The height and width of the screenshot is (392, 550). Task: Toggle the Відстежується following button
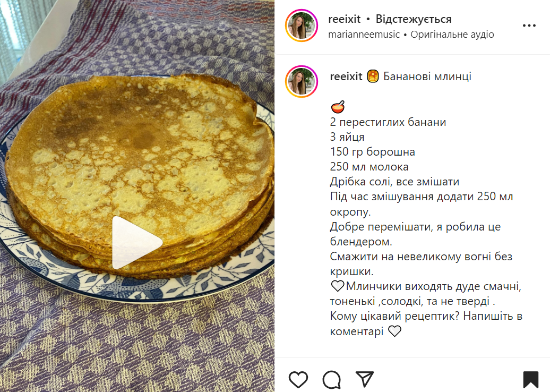tap(414, 19)
